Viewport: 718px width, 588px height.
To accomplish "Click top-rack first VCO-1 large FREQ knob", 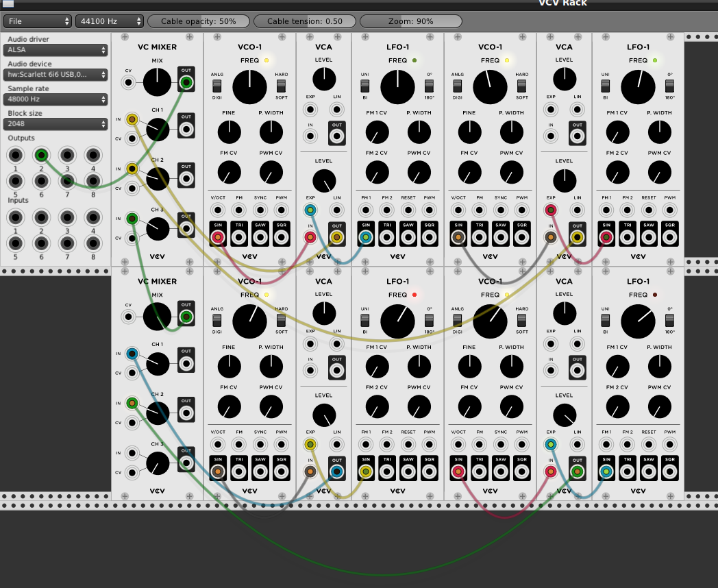I will tap(249, 87).
